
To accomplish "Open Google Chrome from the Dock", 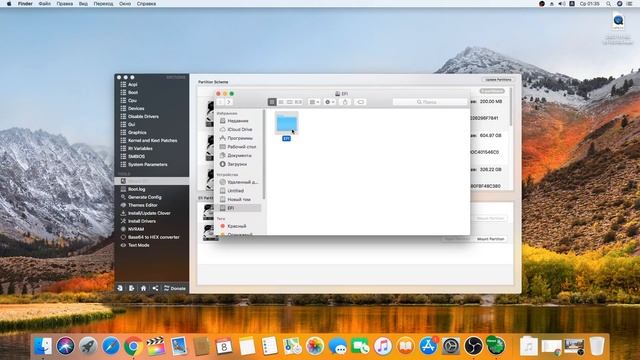I will [x=133, y=347].
